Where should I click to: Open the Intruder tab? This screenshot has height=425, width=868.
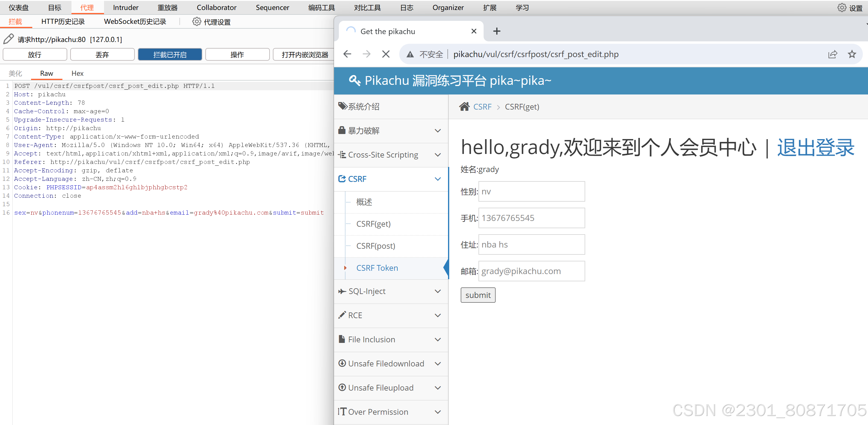tap(125, 8)
